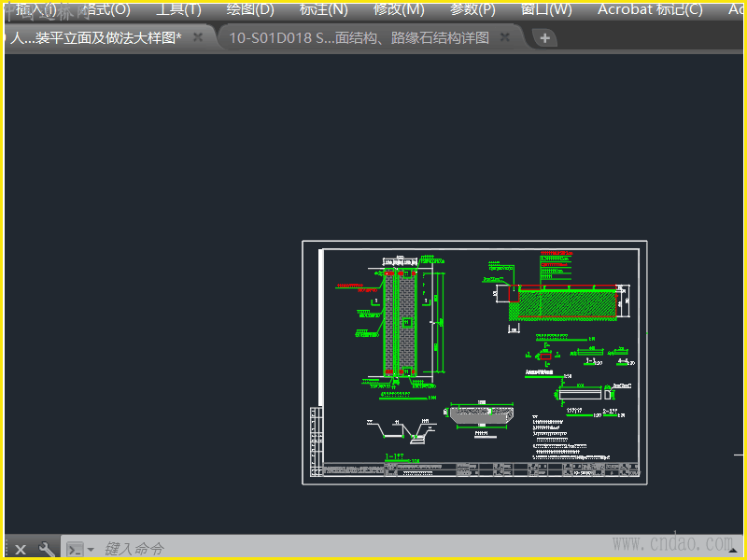Screen dimensions: 747x560
Task: Open the 插入(I) menu
Action: 36,9
